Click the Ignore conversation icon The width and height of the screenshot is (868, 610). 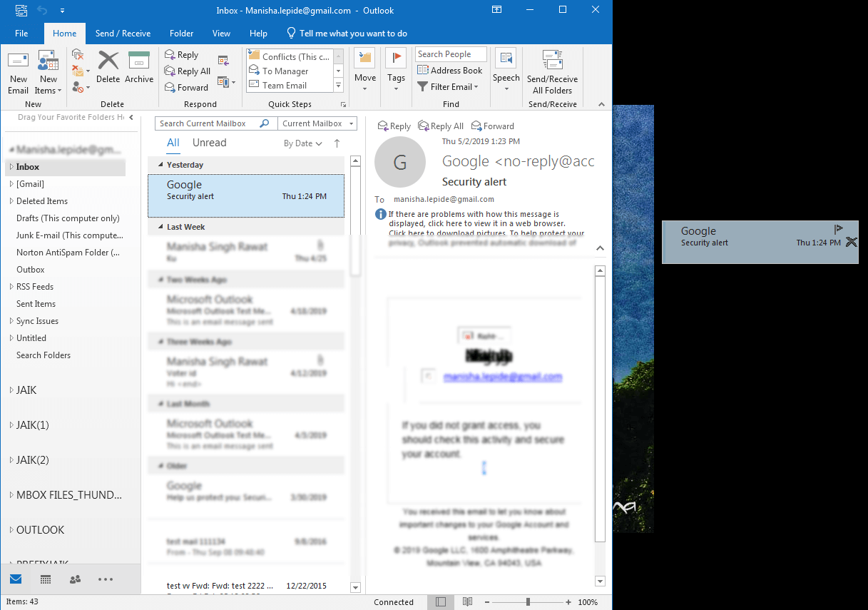pyautogui.click(x=78, y=55)
